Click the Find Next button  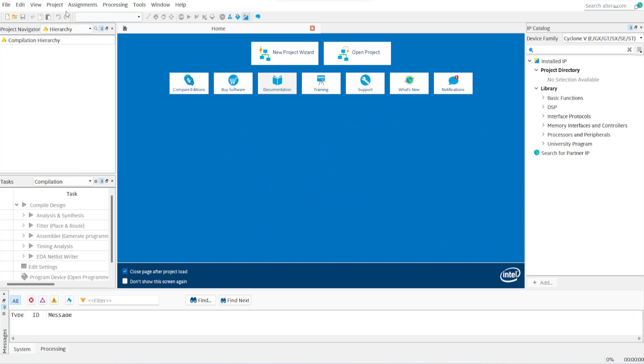point(235,300)
